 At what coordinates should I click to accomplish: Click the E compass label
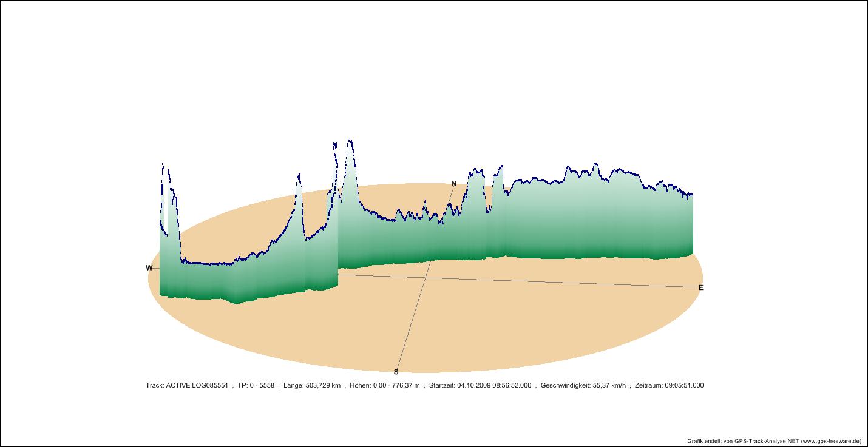[x=700, y=287]
